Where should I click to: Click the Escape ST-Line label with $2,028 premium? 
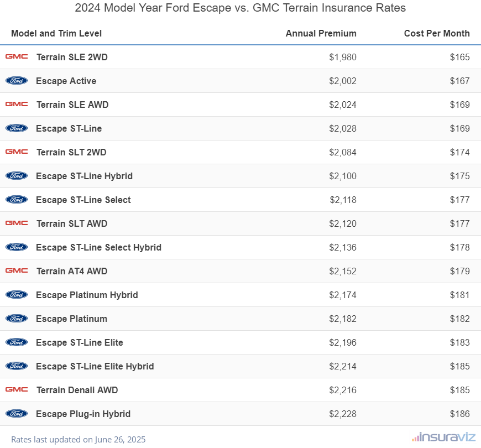[x=69, y=128]
